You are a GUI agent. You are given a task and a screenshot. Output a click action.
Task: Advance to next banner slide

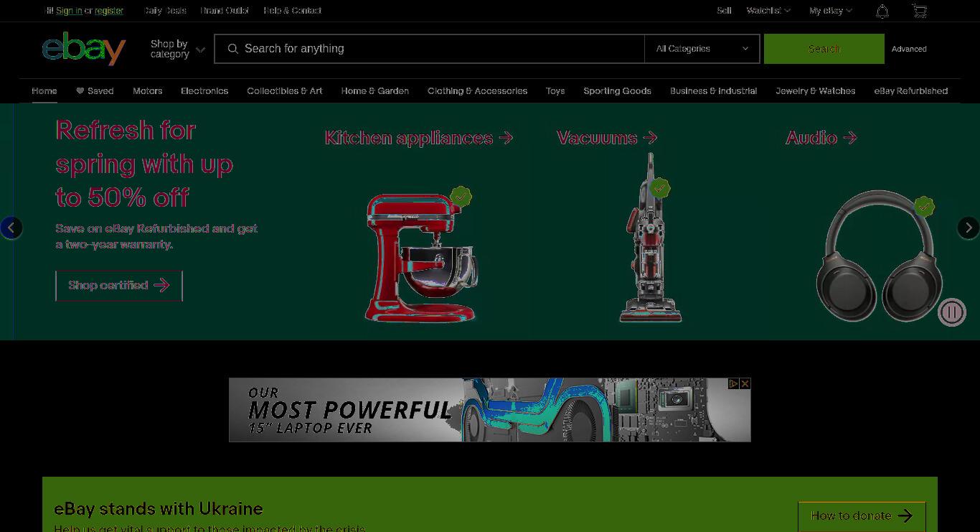[969, 228]
